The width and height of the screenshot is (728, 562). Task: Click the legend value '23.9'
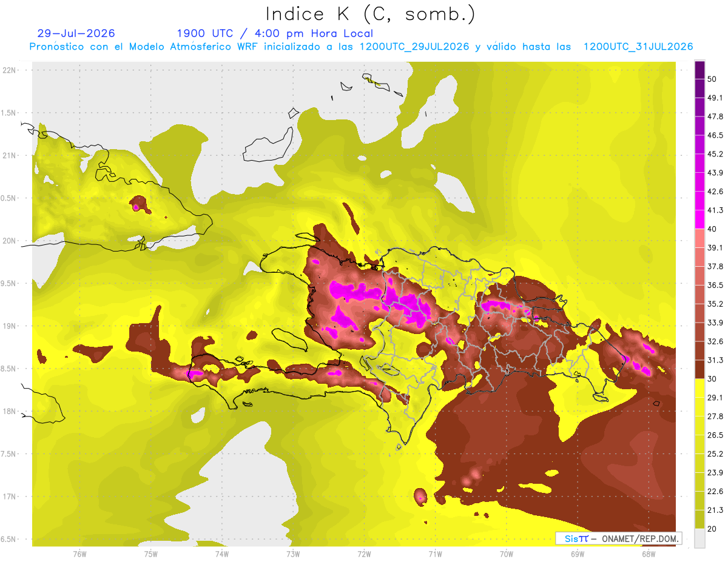tap(715, 472)
